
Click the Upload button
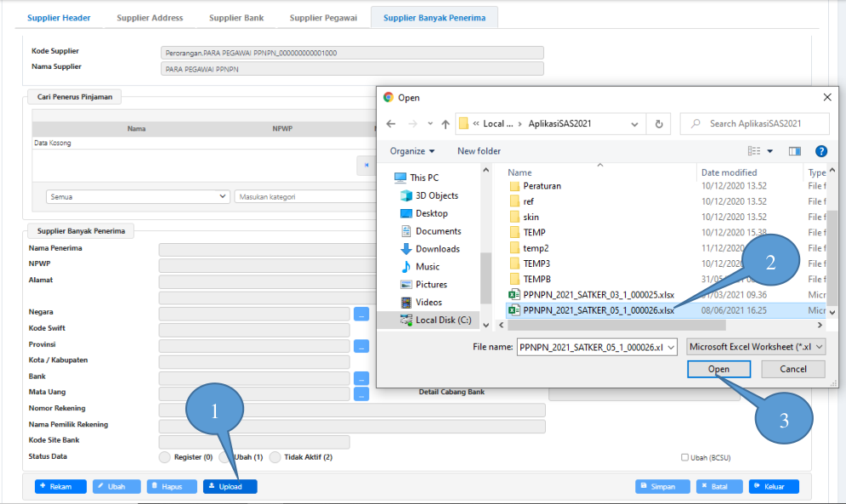[x=230, y=487]
